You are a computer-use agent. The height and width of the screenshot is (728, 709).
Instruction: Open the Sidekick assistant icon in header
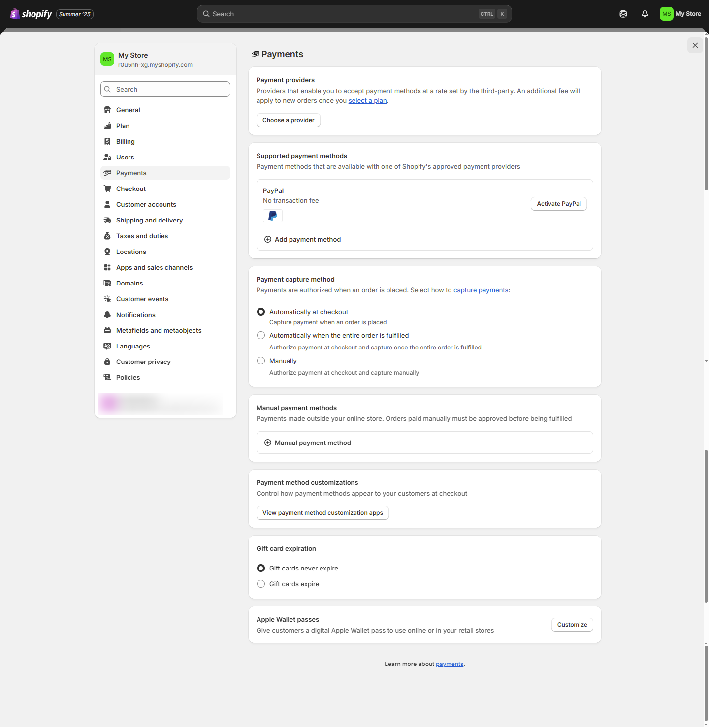pyautogui.click(x=623, y=14)
